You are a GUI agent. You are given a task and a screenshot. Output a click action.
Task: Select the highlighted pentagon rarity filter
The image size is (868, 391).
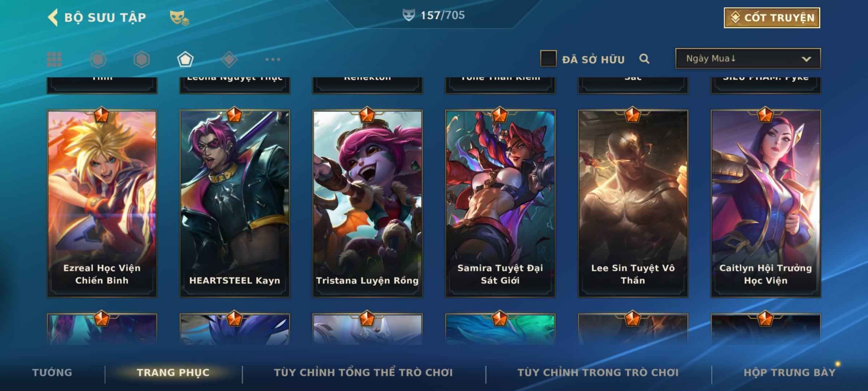pos(185,59)
